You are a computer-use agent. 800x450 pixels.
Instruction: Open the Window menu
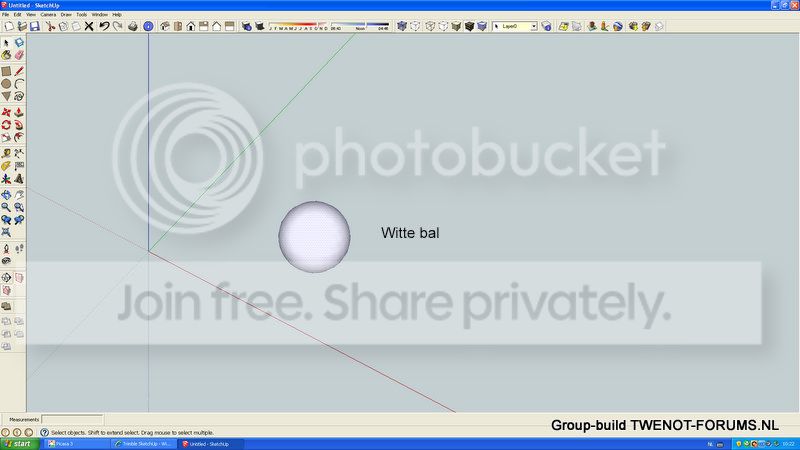tap(99, 15)
